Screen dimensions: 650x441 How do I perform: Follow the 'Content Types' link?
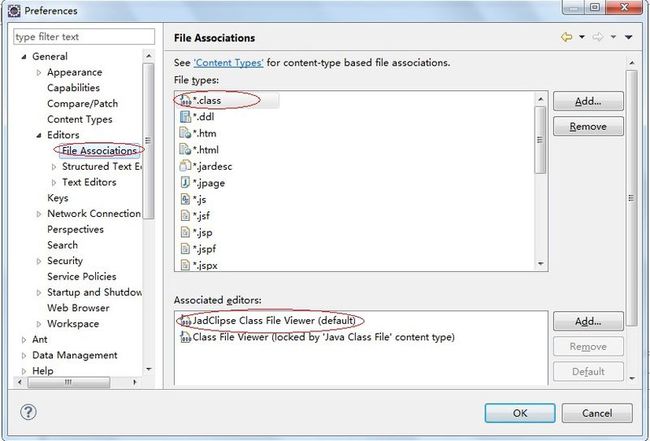(228, 63)
